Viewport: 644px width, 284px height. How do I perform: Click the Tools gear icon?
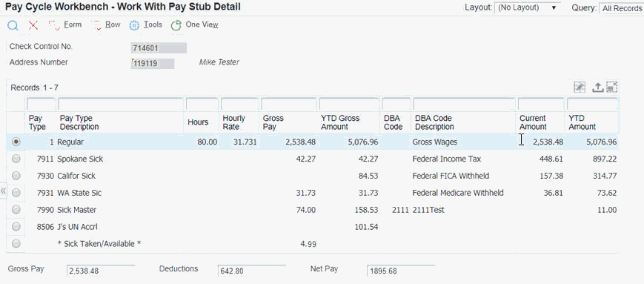click(134, 25)
